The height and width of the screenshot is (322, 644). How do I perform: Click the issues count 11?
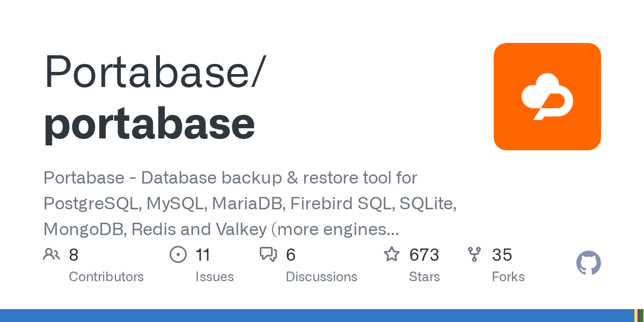point(203,254)
